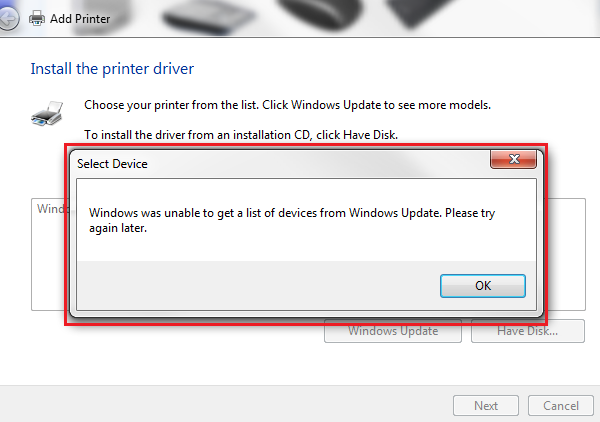The width and height of the screenshot is (600, 422).
Task: Click the large printer image beside the instructions
Action: pos(47,114)
